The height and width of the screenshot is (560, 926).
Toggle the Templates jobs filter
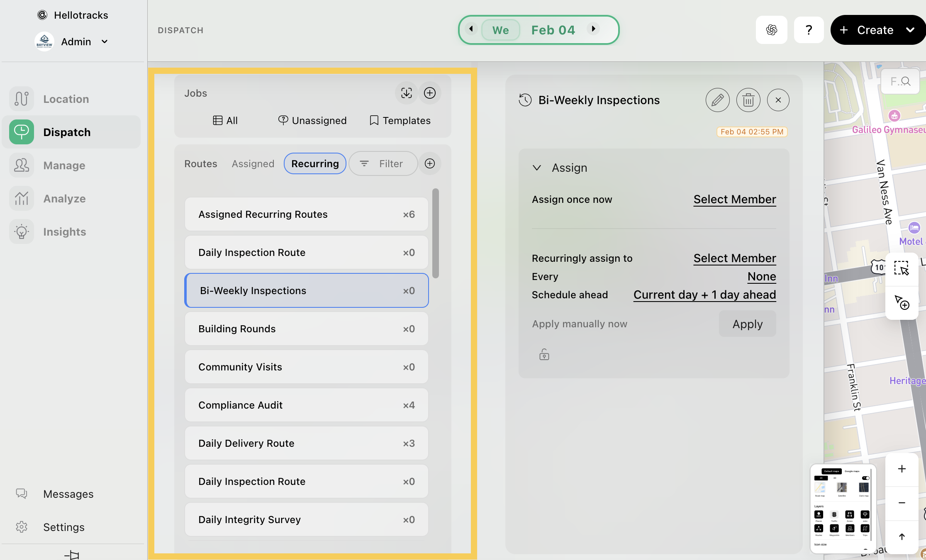[x=400, y=120]
